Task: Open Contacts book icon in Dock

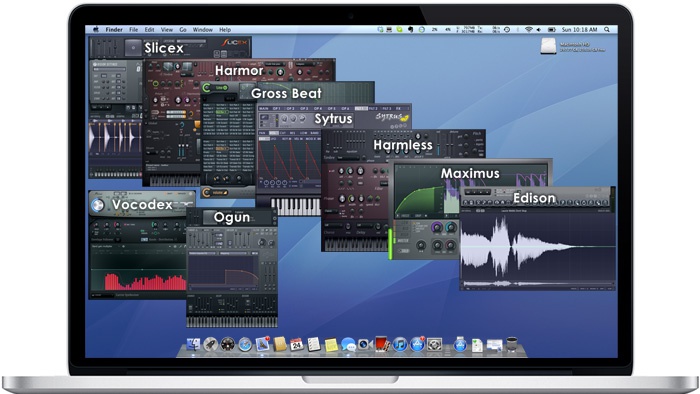Action: [279, 344]
